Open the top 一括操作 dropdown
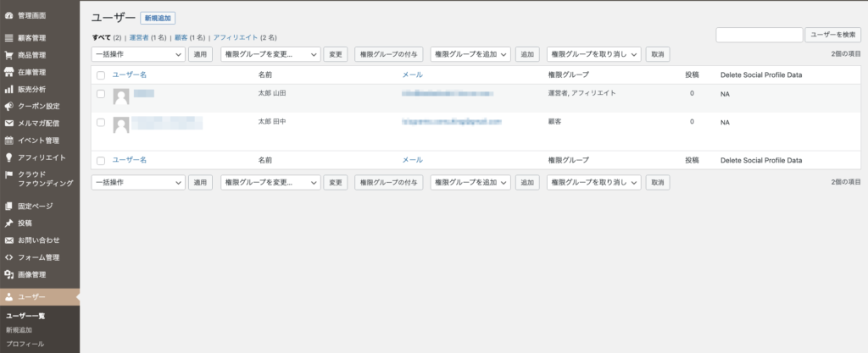The height and width of the screenshot is (353, 868). 137,54
